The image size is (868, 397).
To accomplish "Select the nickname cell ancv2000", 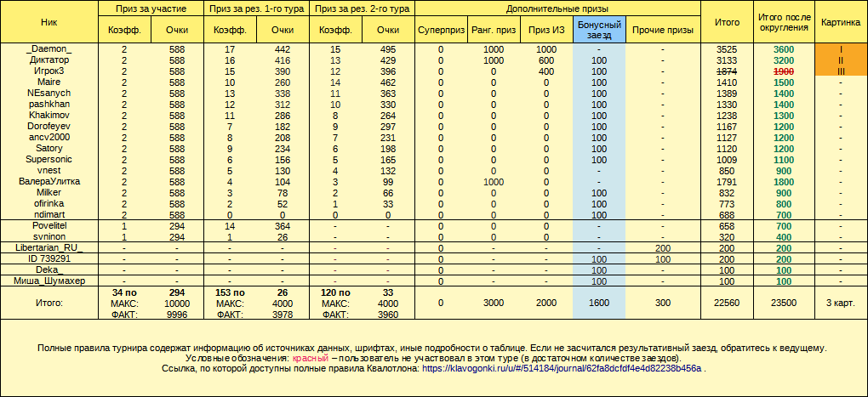I will click(x=49, y=137).
